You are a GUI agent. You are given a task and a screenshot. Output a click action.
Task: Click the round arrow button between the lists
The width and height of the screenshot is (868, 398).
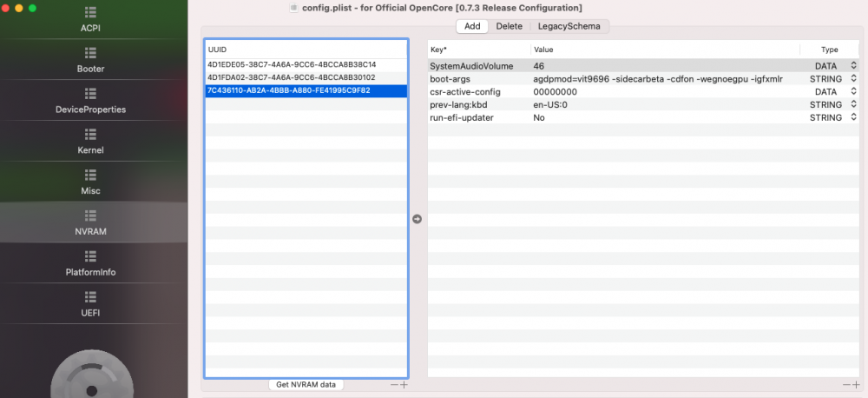[x=418, y=219]
